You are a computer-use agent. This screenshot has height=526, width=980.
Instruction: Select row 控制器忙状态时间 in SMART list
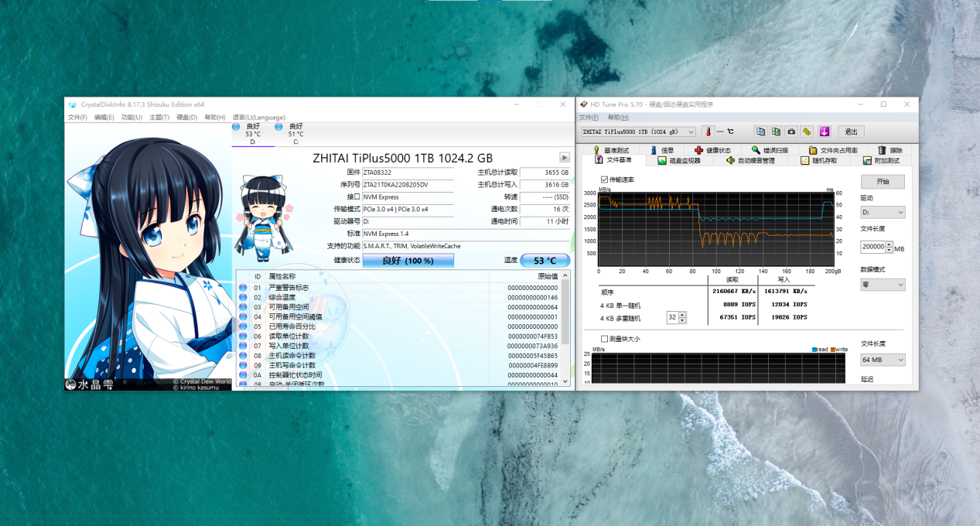click(398, 375)
